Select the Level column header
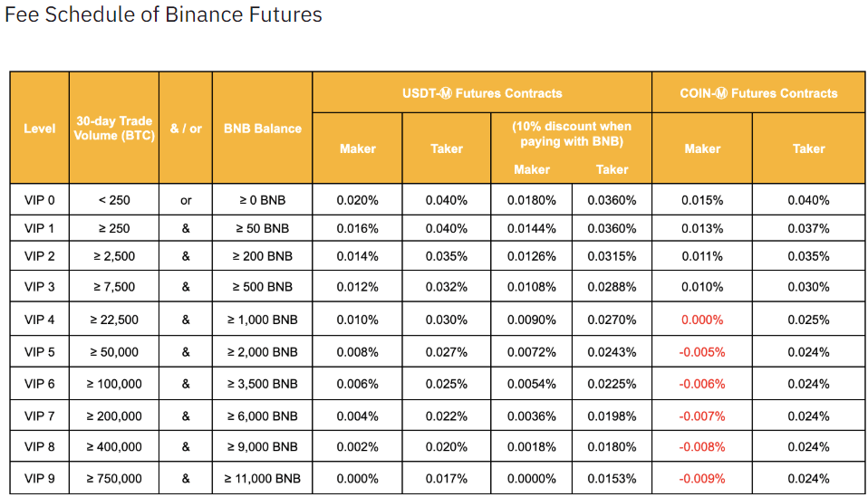Viewport: 868px width, 497px height. 39,129
